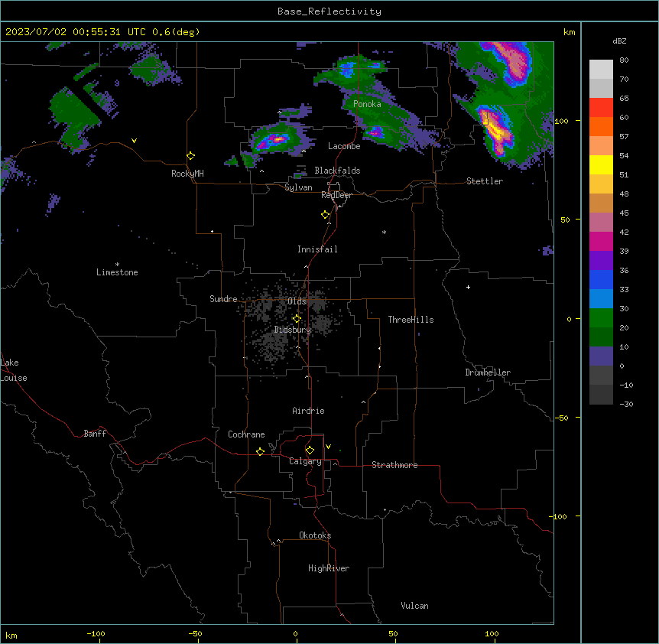The image size is (659, 644).
Task: Select the Stettler label
Action: click(485, 181)
